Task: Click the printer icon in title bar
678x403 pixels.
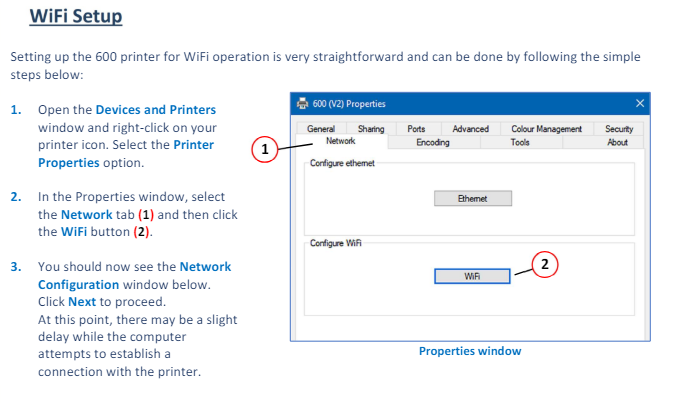Action: click(x=302, y=103)
